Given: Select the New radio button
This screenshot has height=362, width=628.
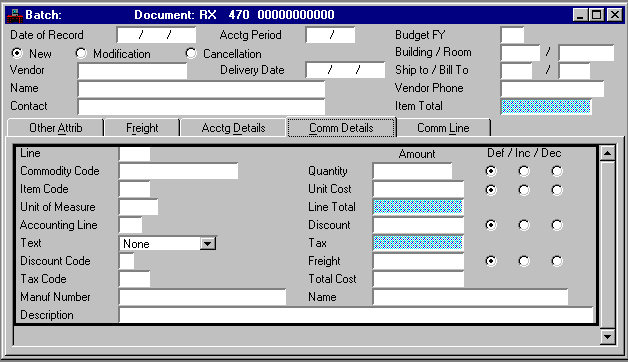Looking at the screenshot, I should click(x=17, y=53).
